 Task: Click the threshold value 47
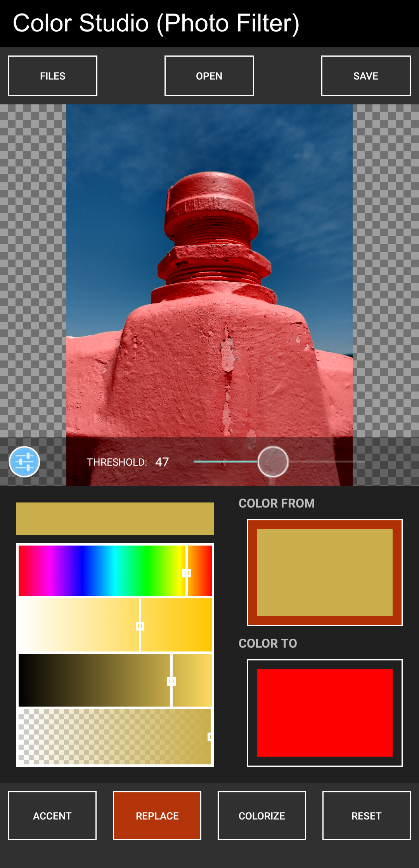point(162,462)
